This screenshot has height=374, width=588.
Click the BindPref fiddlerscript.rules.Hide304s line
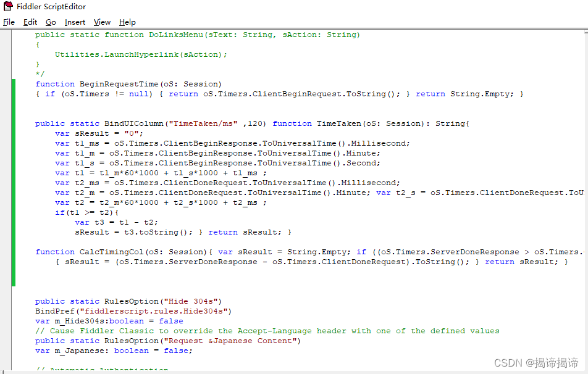point(133,311)
